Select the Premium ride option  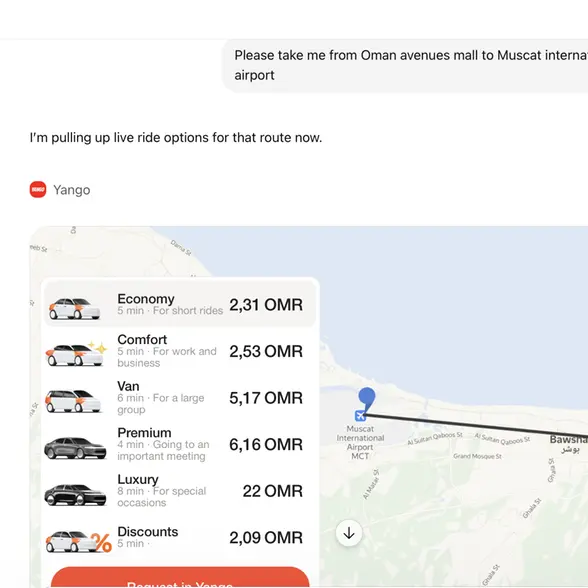pyautogui.click(x=180, y=444)
